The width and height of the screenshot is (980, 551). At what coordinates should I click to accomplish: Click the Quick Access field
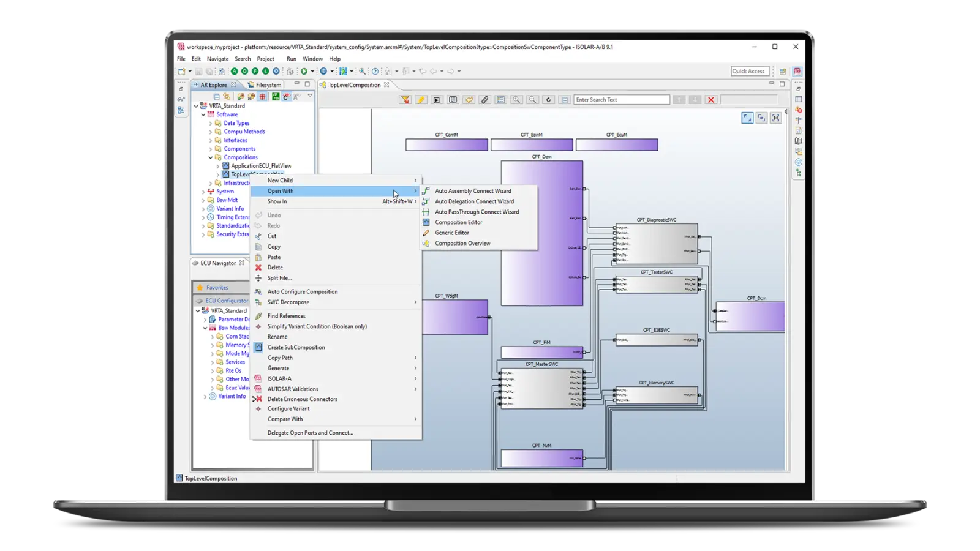749,71
